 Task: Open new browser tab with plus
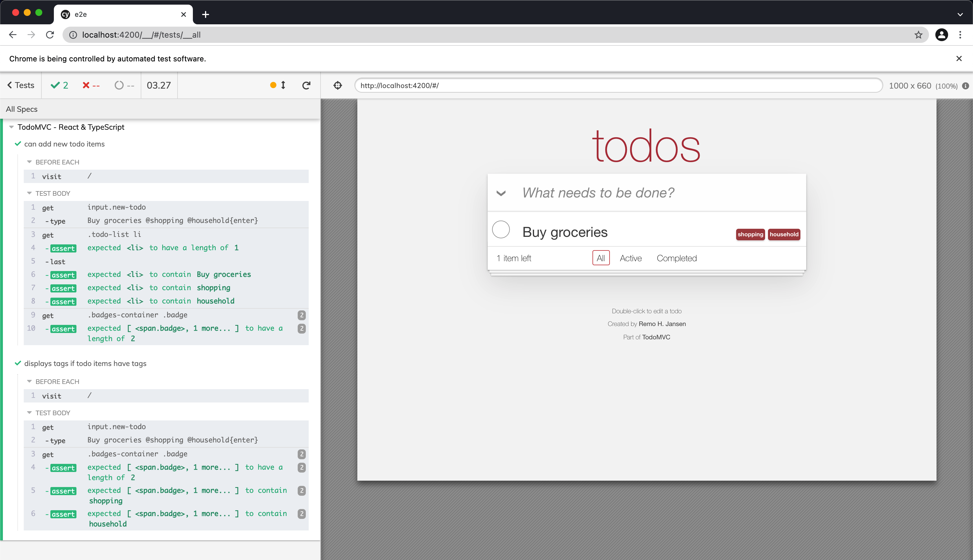click(x=205, y=14)
